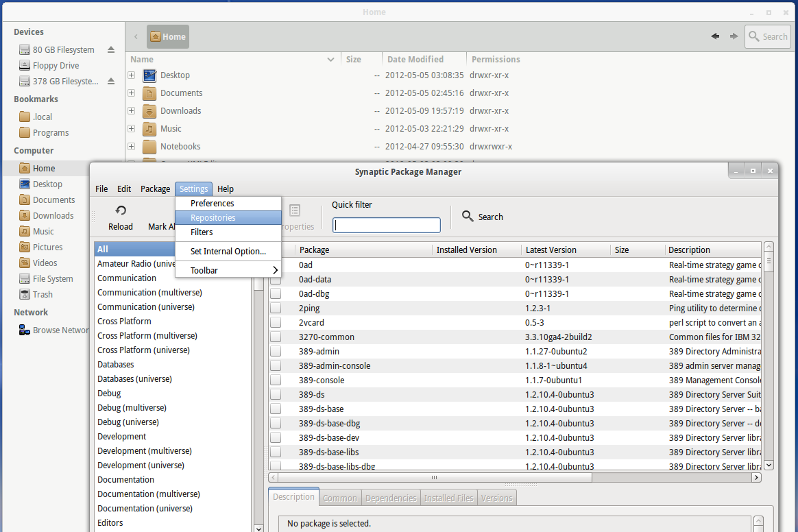Screen dimensions: 798x532
Task: Tick the checkbox for package 389-ds-base
Action: click(x=276, y=409)
